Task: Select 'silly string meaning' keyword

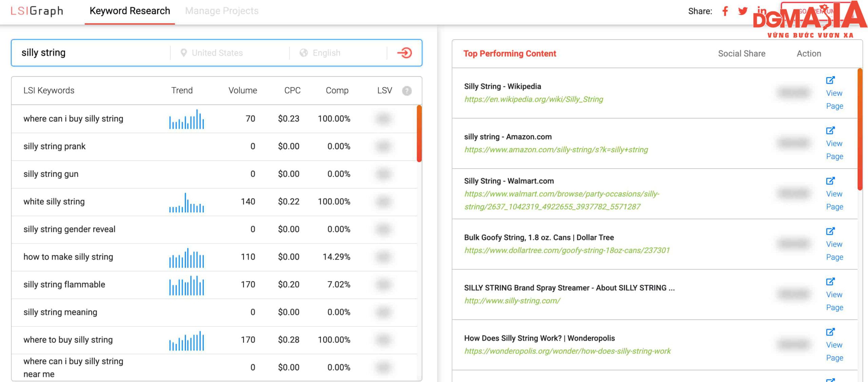Action: click(60, 312)
